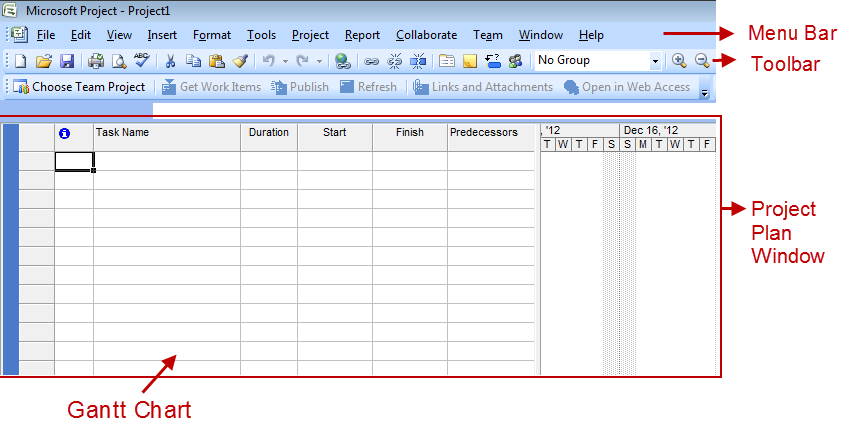Click the Refresh button
The width and height of the screenshot is (867, 430).
pos(368,87)
